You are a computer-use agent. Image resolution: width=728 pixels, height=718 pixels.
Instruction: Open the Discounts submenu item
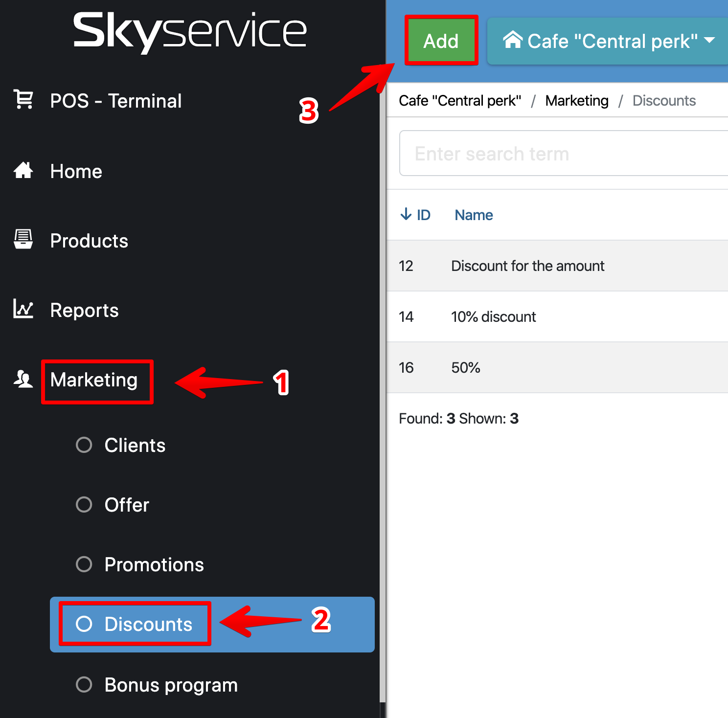pyautogui.click(x=148, y=625)
